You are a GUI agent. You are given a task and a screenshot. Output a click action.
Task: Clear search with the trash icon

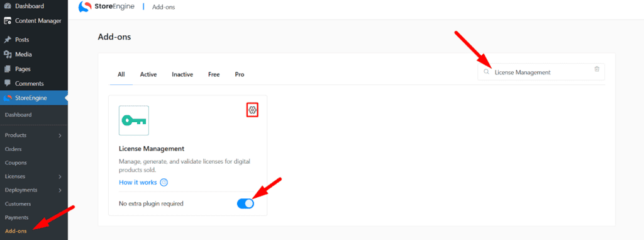click(x=597, y=69)
